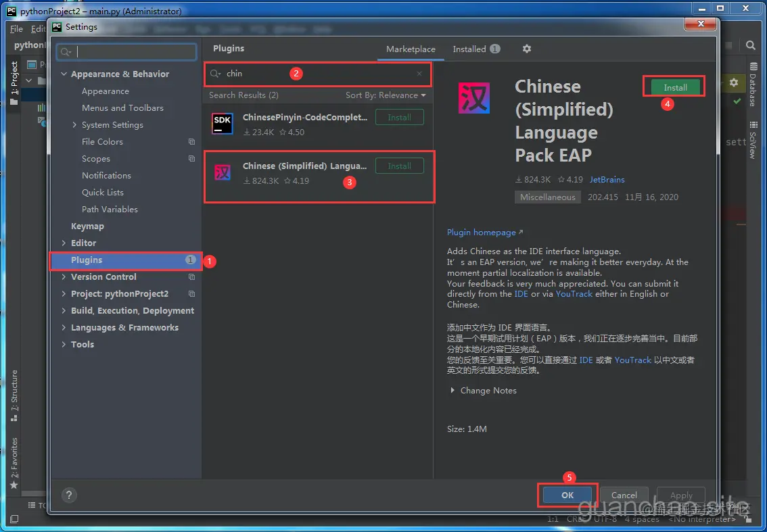767x532 pixels.
Task: Select ChinesePinyin-CodeCompletion result row
Action: coord(318,124)
